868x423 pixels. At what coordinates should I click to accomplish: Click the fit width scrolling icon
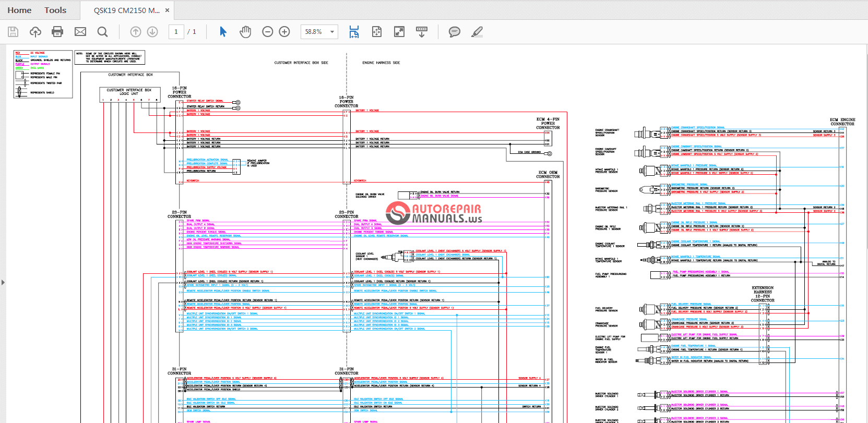coord(354,32)
